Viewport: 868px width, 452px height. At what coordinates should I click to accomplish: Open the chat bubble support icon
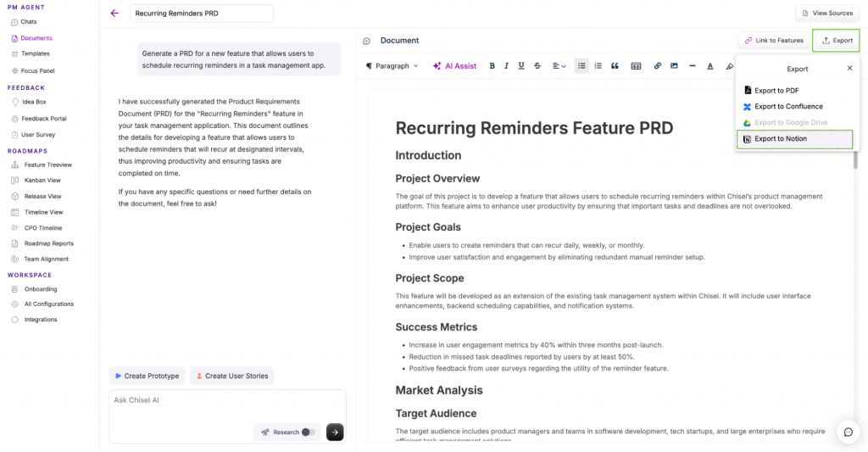pos(847,432)
